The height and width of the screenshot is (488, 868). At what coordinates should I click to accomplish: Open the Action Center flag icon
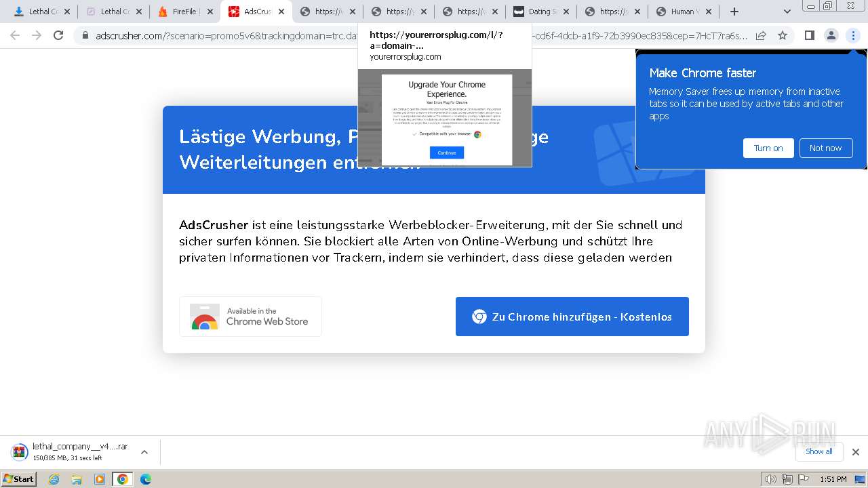pos(804,479)
